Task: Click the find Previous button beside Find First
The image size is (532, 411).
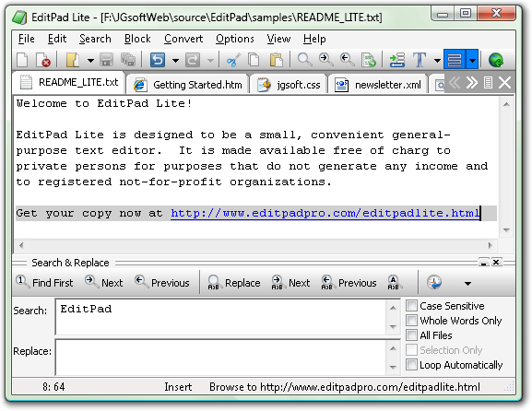Action: coord(162,283)
